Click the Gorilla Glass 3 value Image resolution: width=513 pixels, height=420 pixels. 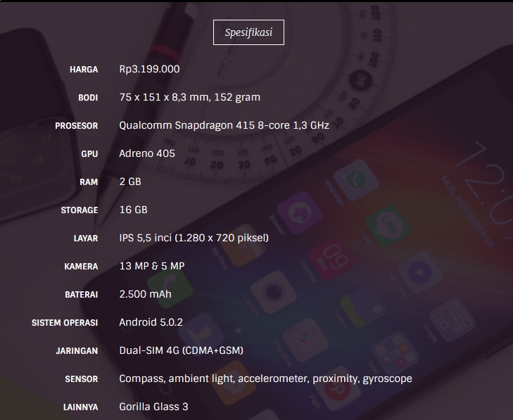tap(154, 407)
